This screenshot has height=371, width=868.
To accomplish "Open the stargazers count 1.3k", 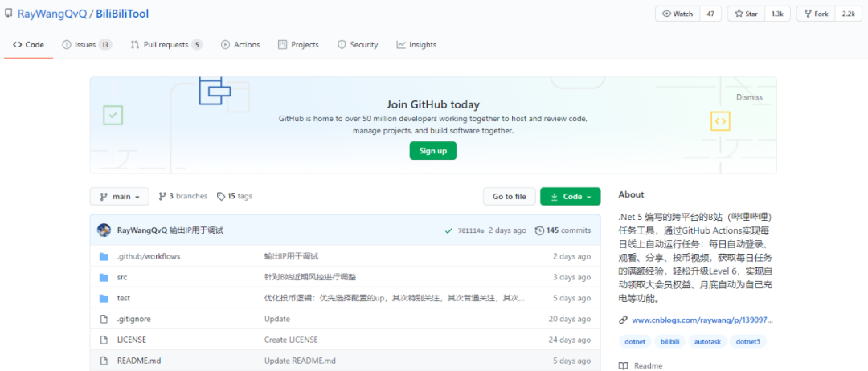I will [x=777, y=14].
